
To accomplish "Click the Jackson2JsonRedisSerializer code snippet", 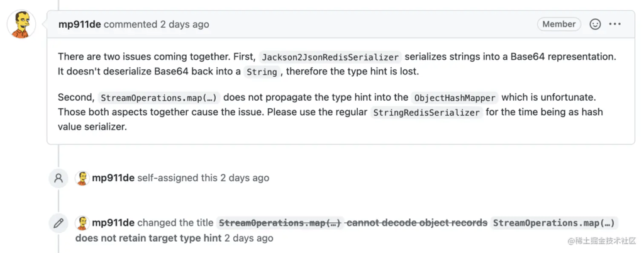I will [330, 57].
